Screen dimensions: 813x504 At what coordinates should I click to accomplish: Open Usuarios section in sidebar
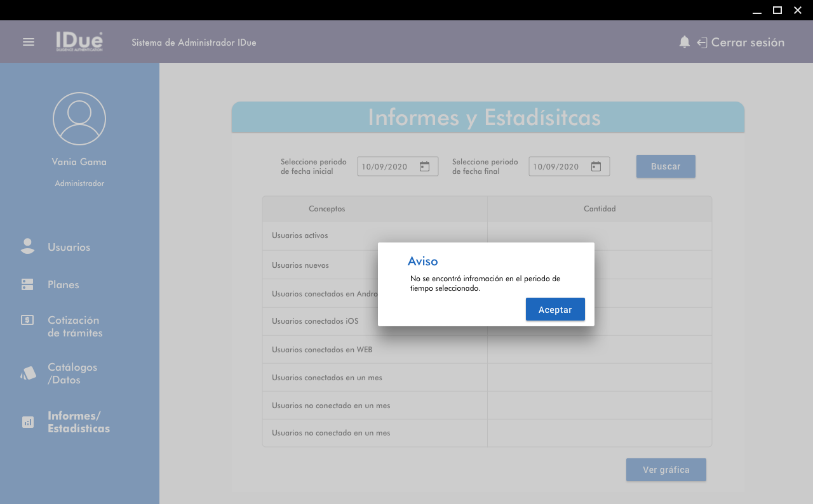click(x=69, y=247)
